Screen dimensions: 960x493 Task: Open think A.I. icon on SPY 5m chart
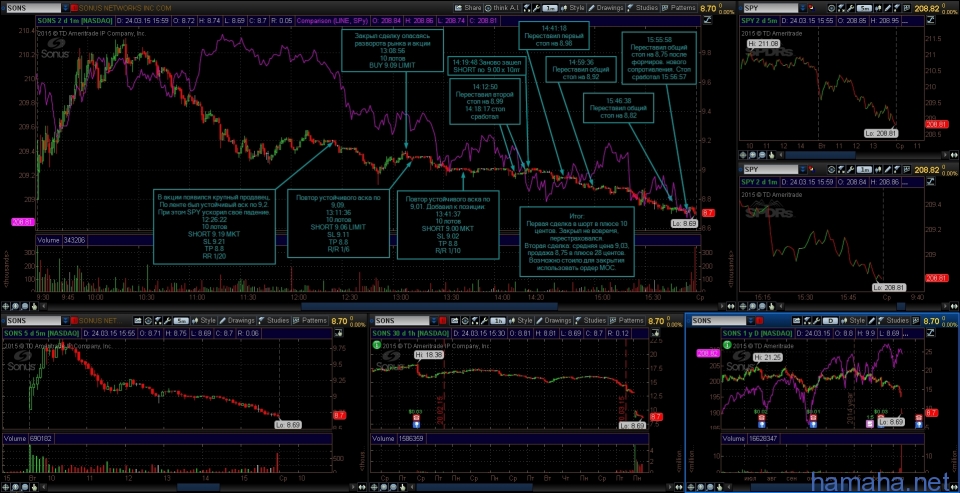pos(831,8)
